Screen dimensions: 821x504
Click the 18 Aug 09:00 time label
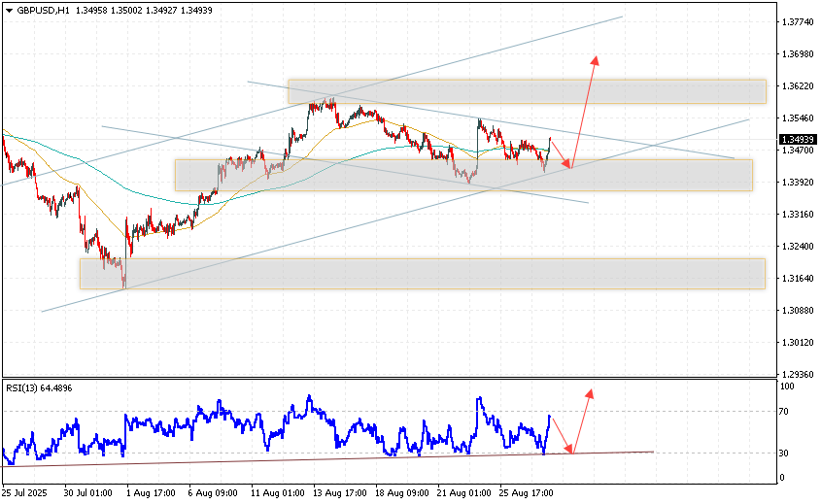pyautogui.click(x=402, y=493)
